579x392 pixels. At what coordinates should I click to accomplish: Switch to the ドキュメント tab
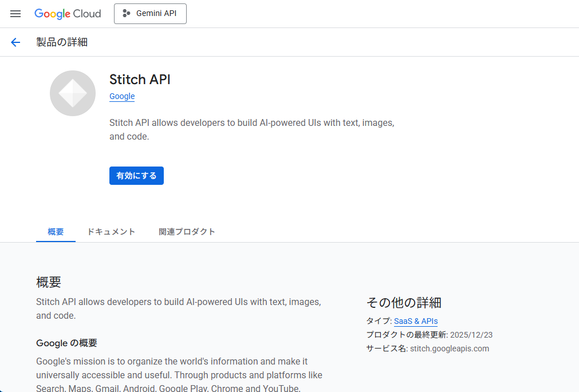click(x=111, y=232)
